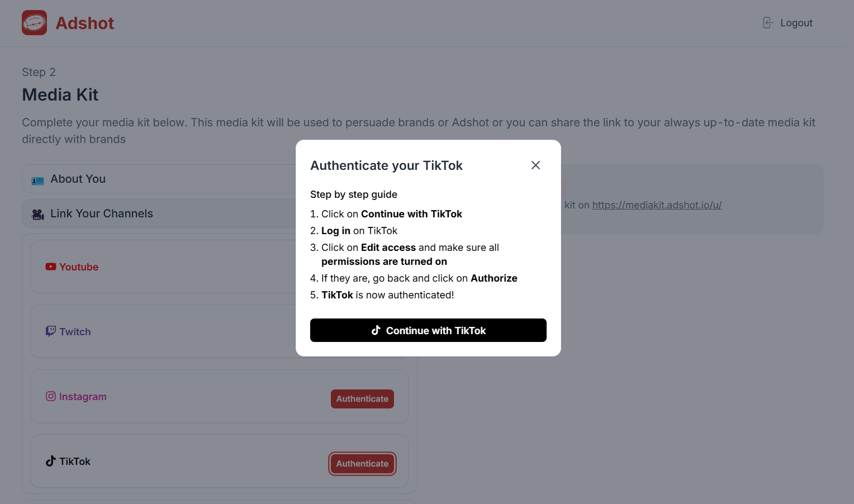Click the Adshot brand name
The image size is (854, 504).
tap(85, 23)
